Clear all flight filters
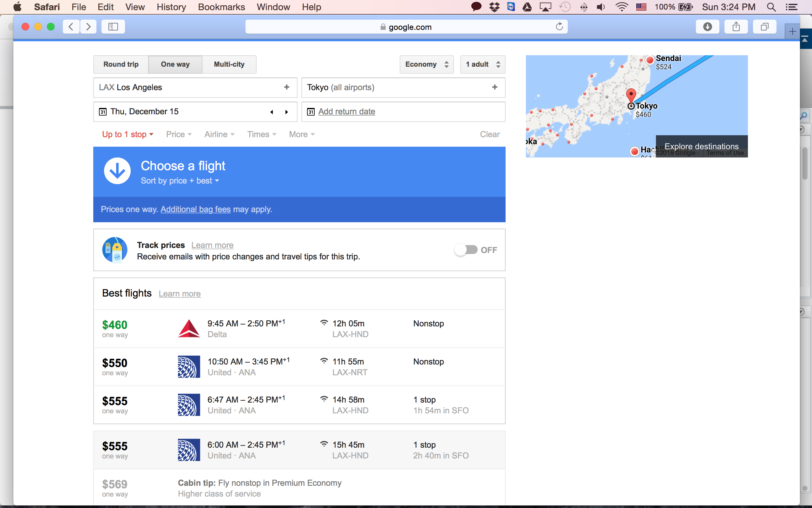Image resolution: width=812 pixels, height=508 pixels. tap(489, 134)
